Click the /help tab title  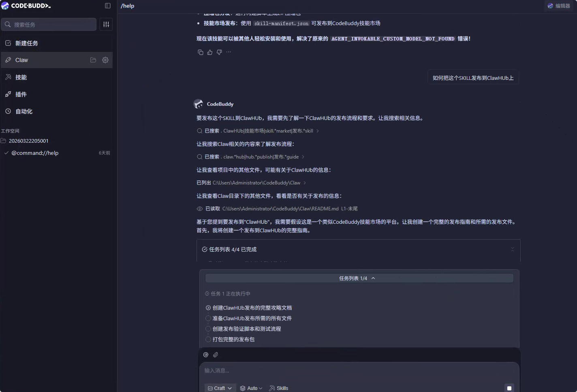tap(128, 6)
